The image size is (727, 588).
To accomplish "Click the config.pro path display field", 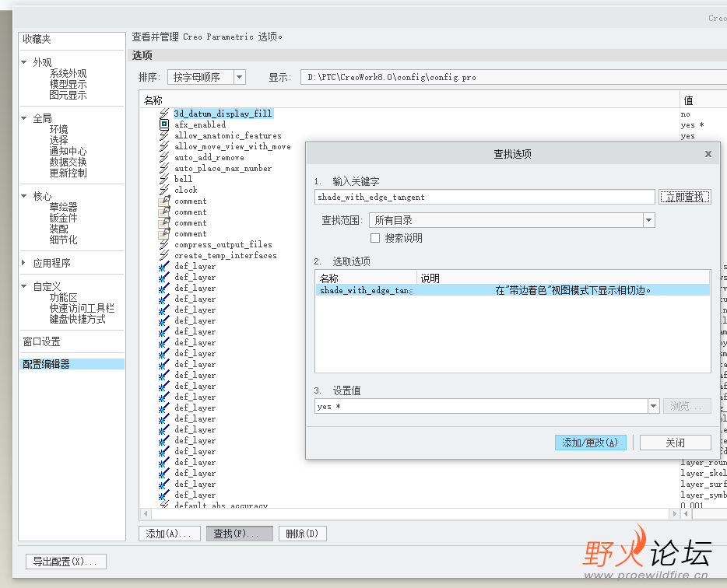I will [x=514, y=77].
